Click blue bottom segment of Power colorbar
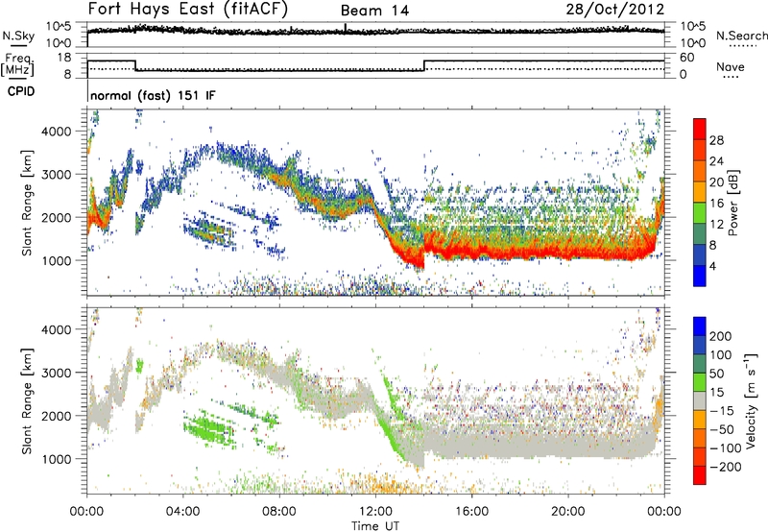The height and width of the screenshot is (532, 768). point(700,276)
